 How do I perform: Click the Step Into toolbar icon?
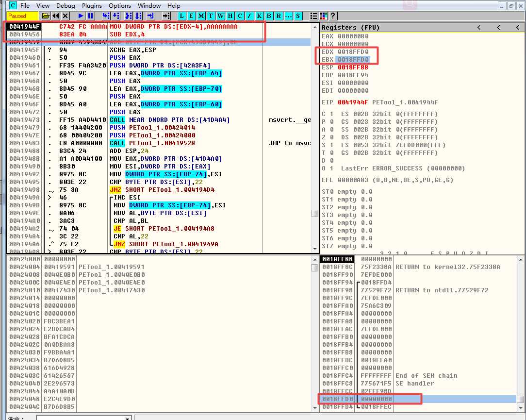(106, 16)
